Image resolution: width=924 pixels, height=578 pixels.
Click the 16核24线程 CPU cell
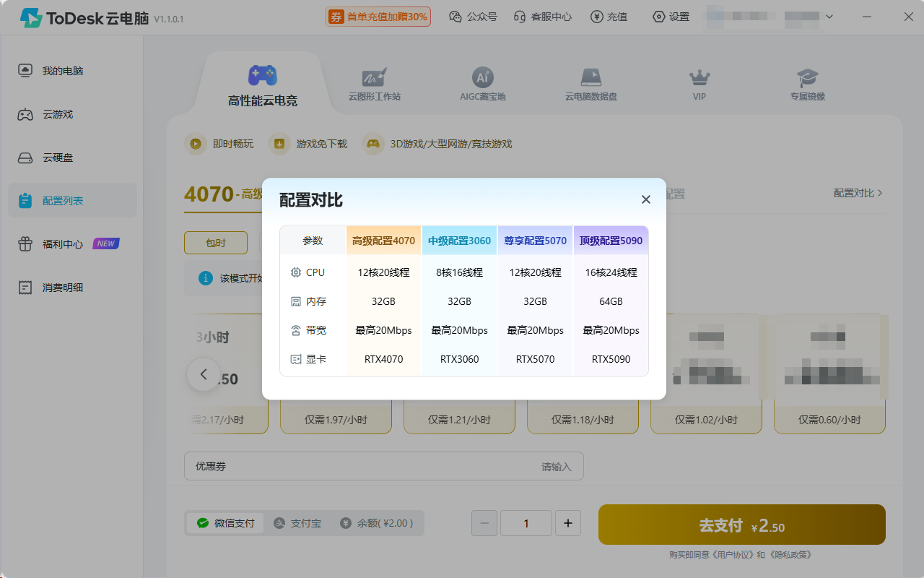pos(611,272)
